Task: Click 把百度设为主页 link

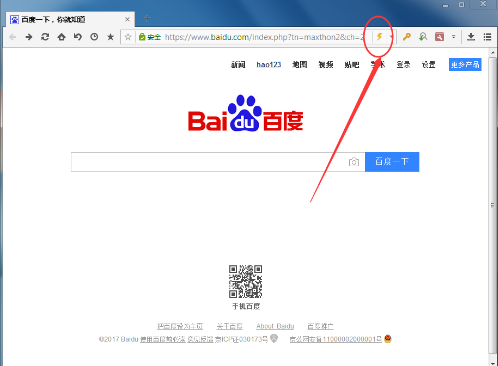Action: coord(180,326)
